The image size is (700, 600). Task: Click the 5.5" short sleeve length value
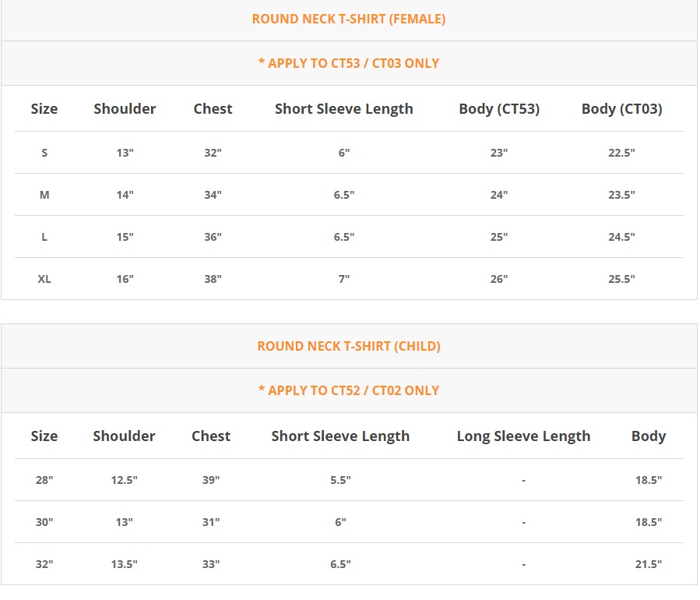click(340, 480)
